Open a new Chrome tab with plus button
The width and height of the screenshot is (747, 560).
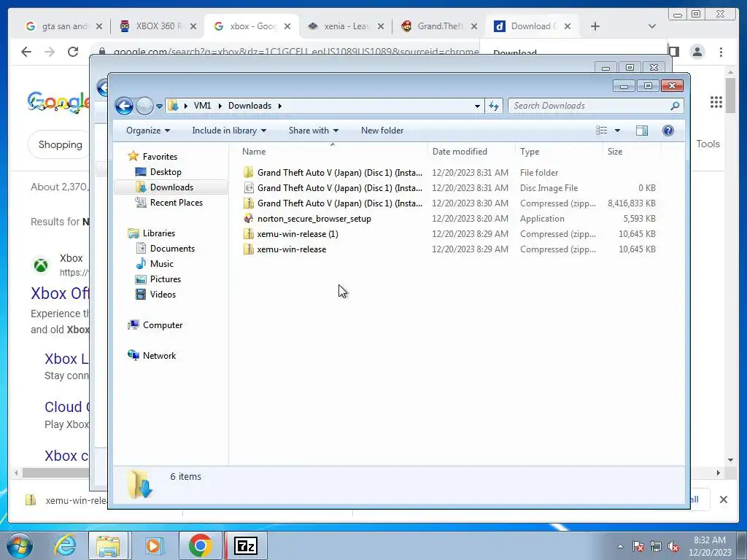pyautogui.click(x=595, y=26)
